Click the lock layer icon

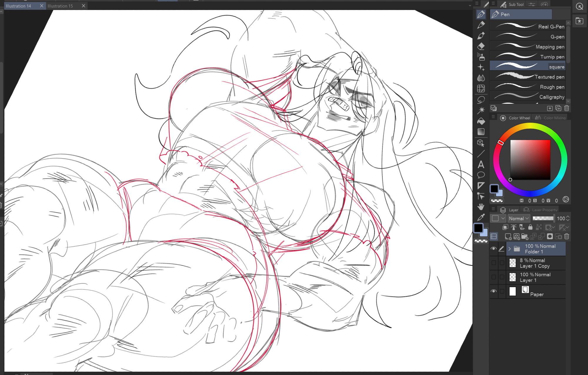click(x=530, y=227)
